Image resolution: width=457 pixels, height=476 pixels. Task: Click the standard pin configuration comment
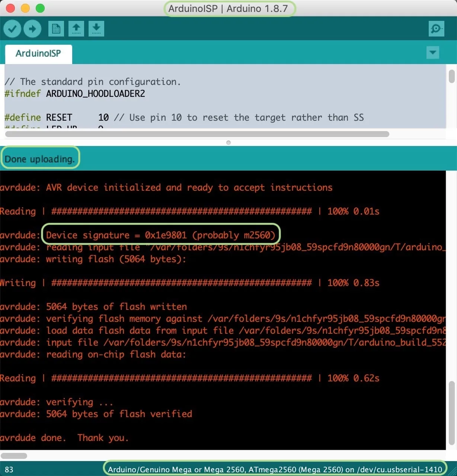tap(93, 82)
